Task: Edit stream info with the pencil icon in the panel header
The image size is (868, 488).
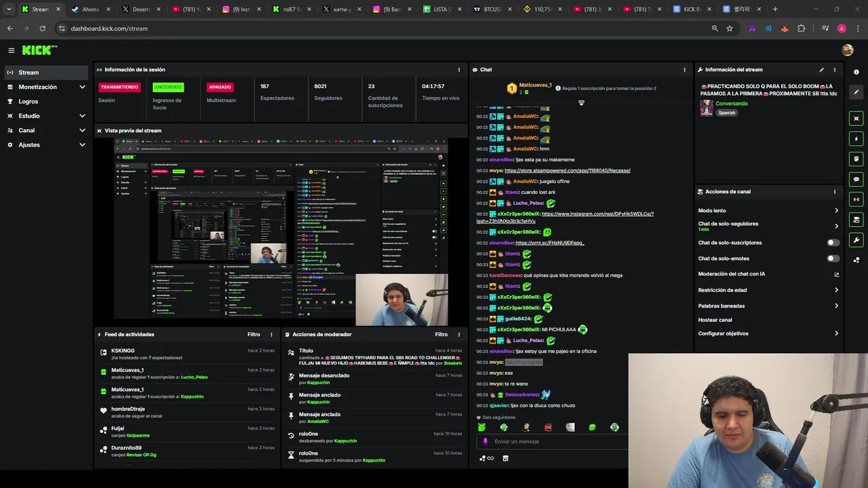Action: click(821, 70)
